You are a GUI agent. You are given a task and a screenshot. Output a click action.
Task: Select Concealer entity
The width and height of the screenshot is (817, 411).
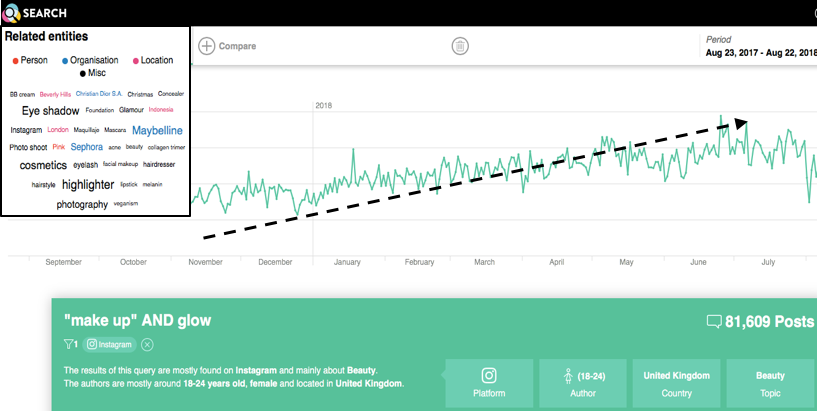pyautogui.click(x=171, y=94)
